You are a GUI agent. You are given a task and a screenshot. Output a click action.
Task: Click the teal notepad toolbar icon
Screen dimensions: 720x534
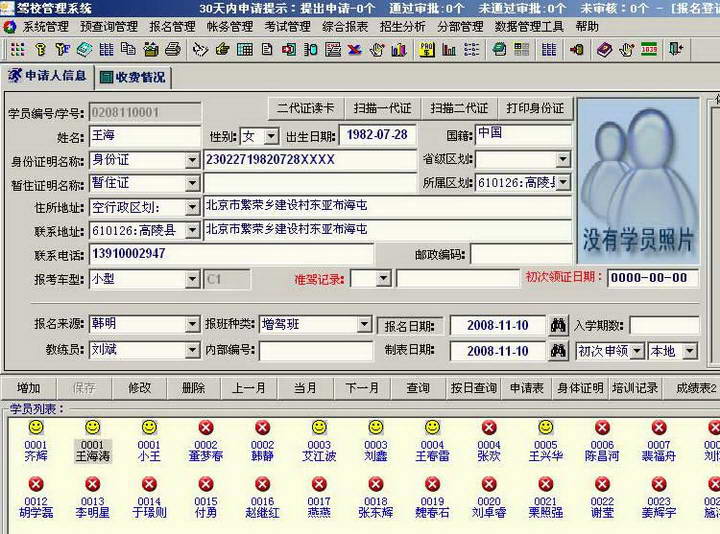[499, 49]
